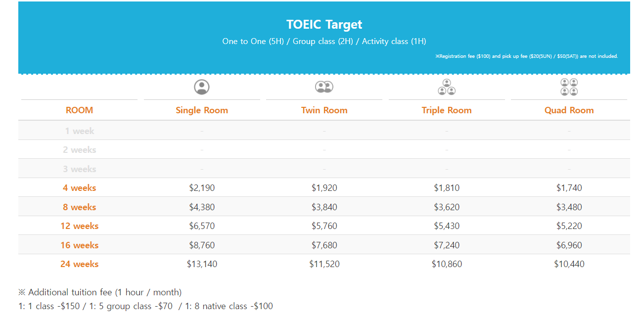Viewport: 644px width, 320px height.
Task: Click the $11,520 Twin Room price
Action: (x=324, y=264)
